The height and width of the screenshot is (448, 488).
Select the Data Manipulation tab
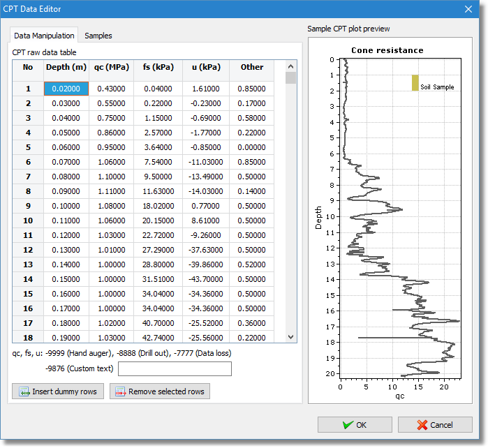pos(44,36)
